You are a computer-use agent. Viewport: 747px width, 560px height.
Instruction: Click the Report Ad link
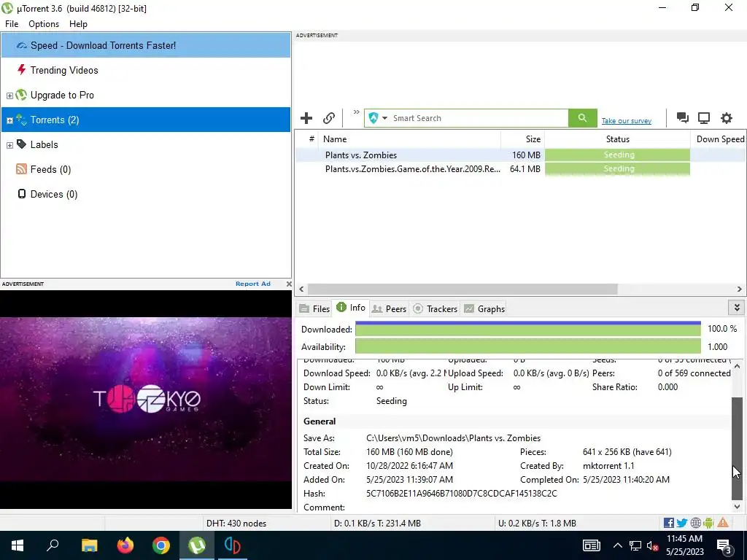[x=252, y=284]
